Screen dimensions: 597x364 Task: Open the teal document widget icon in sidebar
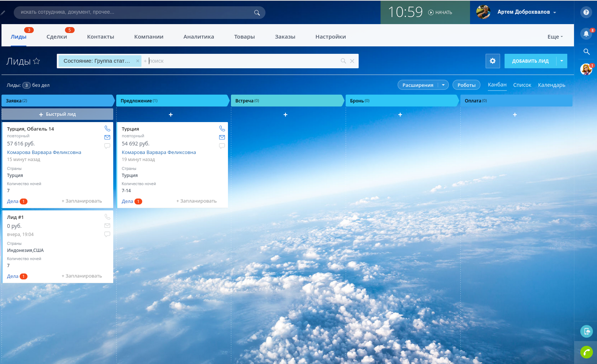(x=587, y=331)
